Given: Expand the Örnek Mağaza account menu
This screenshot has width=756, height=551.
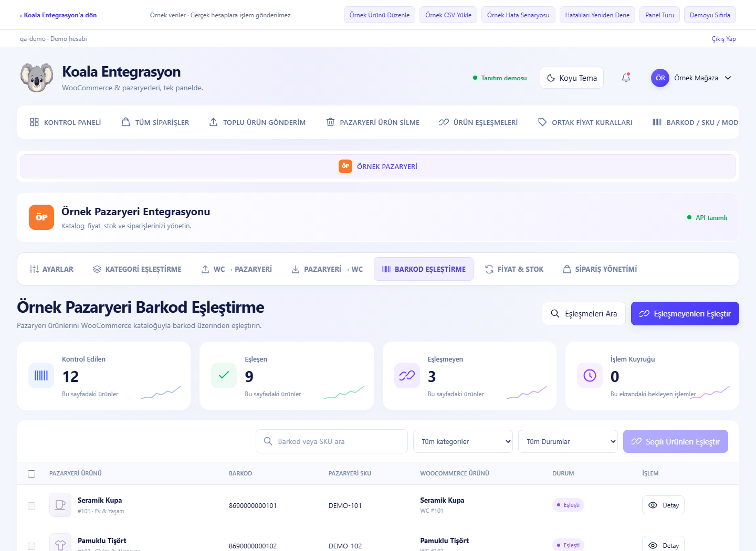Looking at the screenshot, I should click(x=691, y=78).
